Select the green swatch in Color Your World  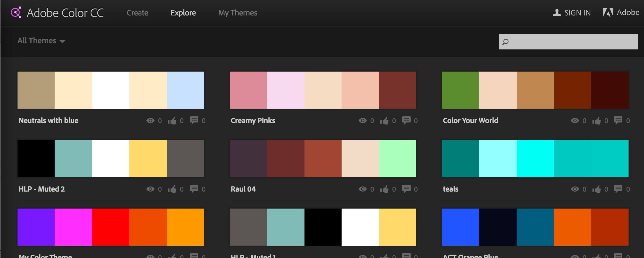click(460, 90)
